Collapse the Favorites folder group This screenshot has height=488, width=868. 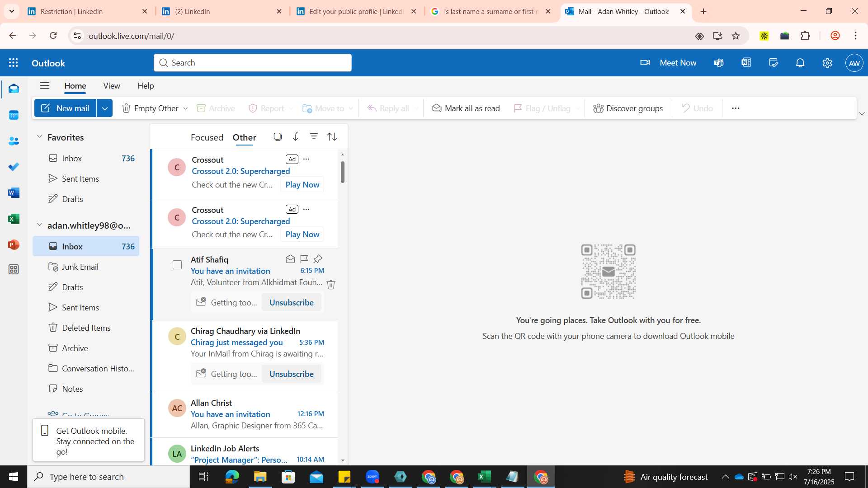point(39,136)
